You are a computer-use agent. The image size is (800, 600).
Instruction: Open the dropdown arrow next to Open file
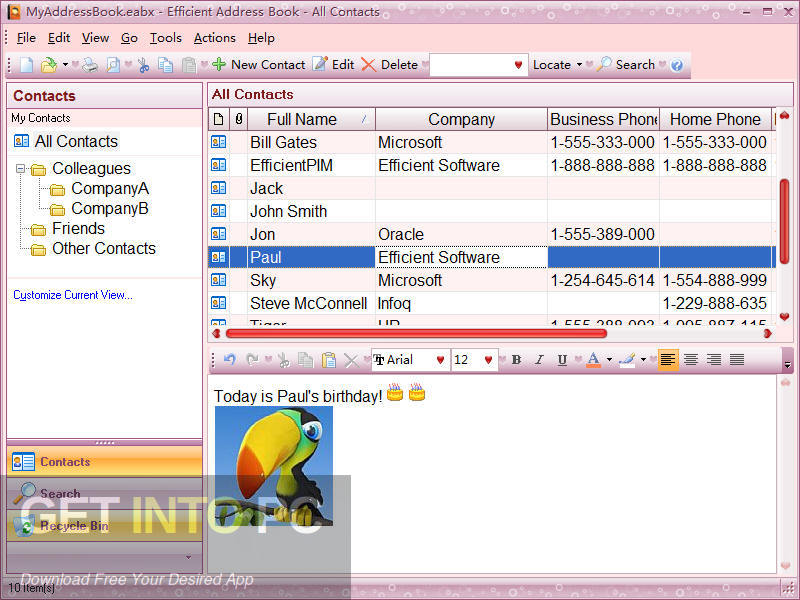point(65,65)
